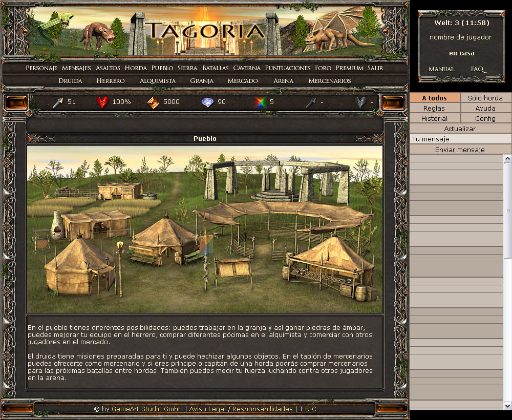Click the chat scrollbar up arrow
The image size is (512, 420).
click(x=507, y=159)
